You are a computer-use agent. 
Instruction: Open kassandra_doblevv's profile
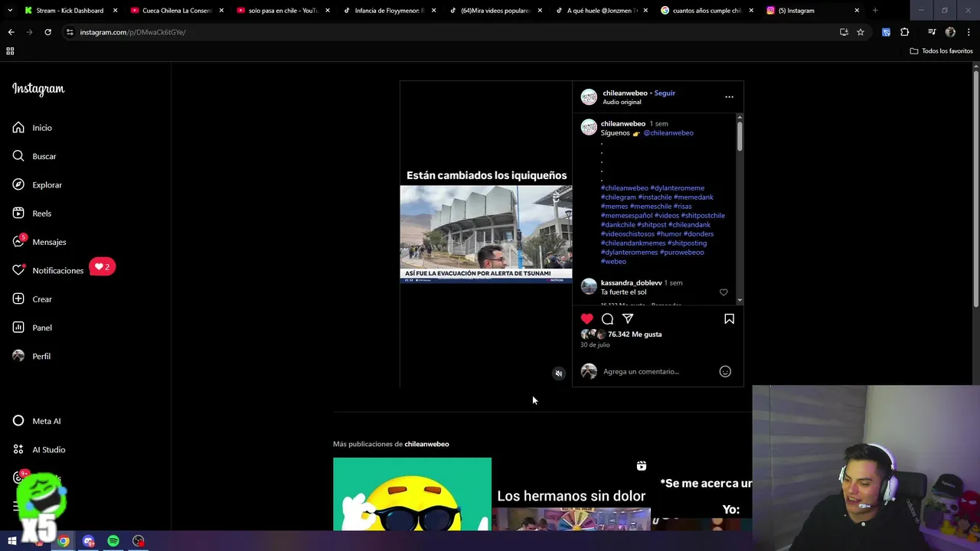[x=631, y=282]
